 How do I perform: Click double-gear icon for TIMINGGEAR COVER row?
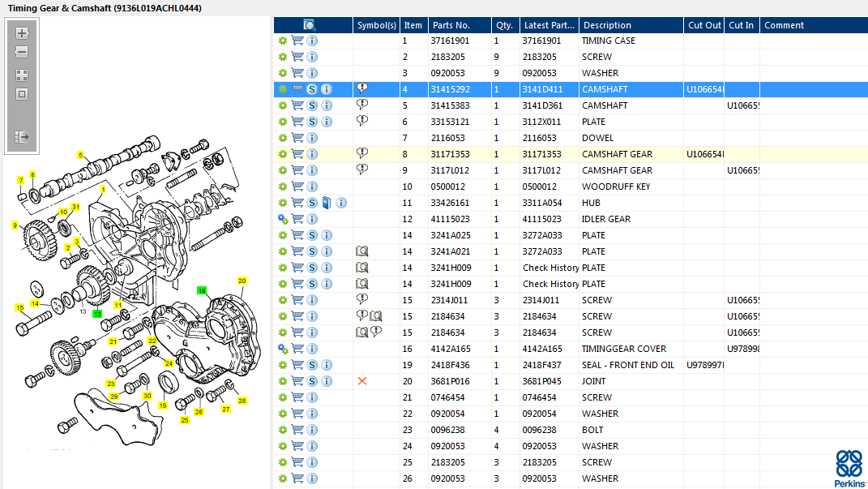tap(283, 349)
